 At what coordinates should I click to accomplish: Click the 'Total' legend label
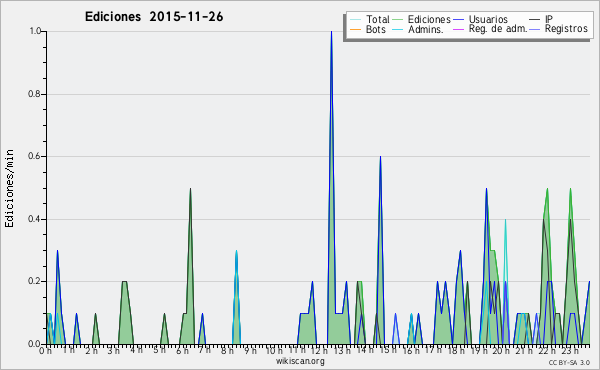[x=378, y=19]
